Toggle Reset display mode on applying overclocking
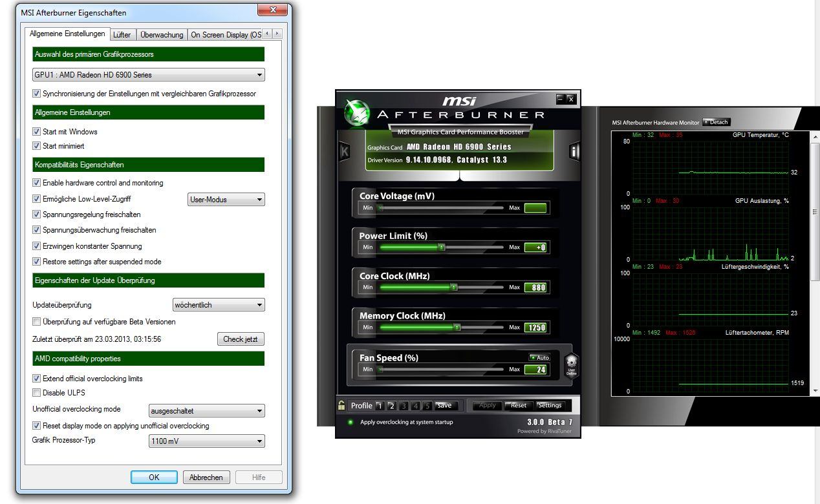Viewport: 820px width, 504px height. (x=36, y=426)
